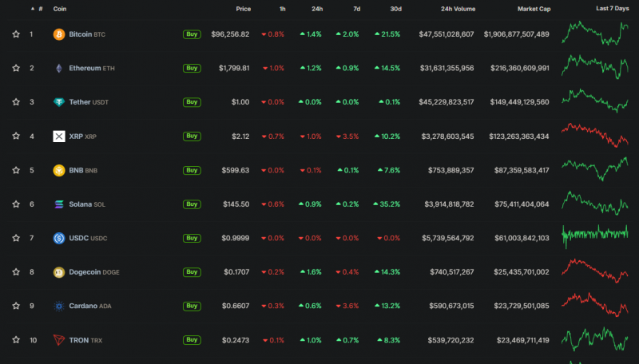
Task: Sort by the 30d change column
Action: pyautogui.click(x=395, y=9)
